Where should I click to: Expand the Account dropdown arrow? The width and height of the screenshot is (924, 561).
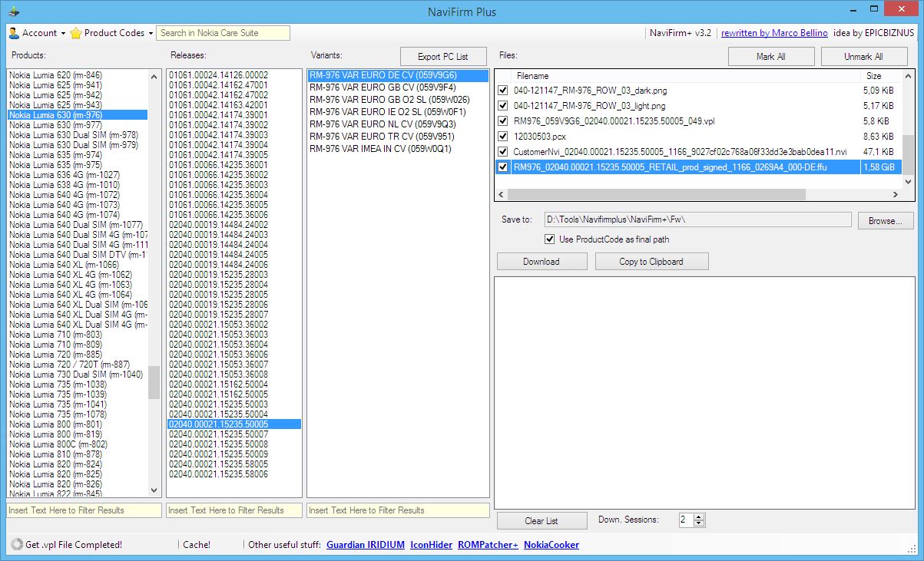[63, 34]
